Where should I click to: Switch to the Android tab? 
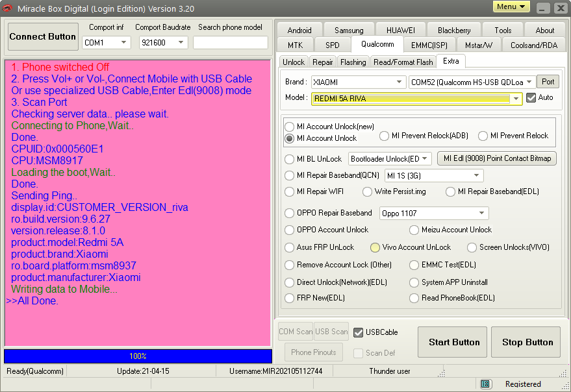click(x=299, y=31)
